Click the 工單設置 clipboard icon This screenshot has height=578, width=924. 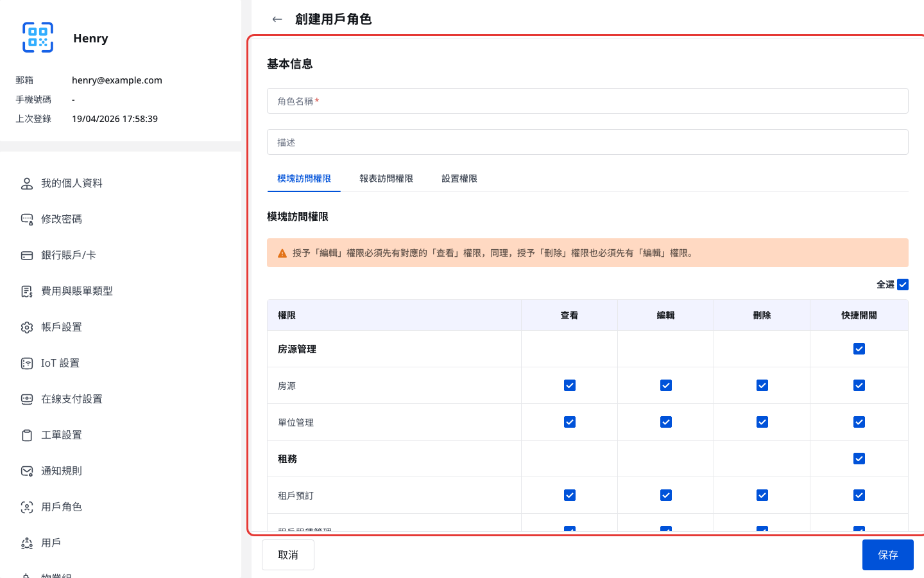click(x=27, y=435)
